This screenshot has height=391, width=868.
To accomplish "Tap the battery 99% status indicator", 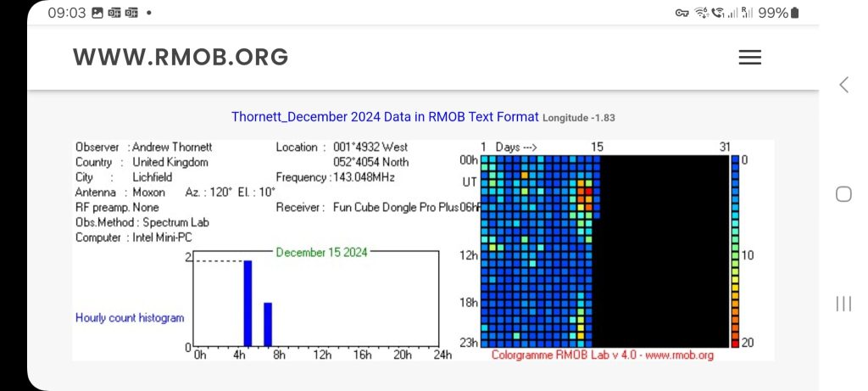I will coord(778,13).
